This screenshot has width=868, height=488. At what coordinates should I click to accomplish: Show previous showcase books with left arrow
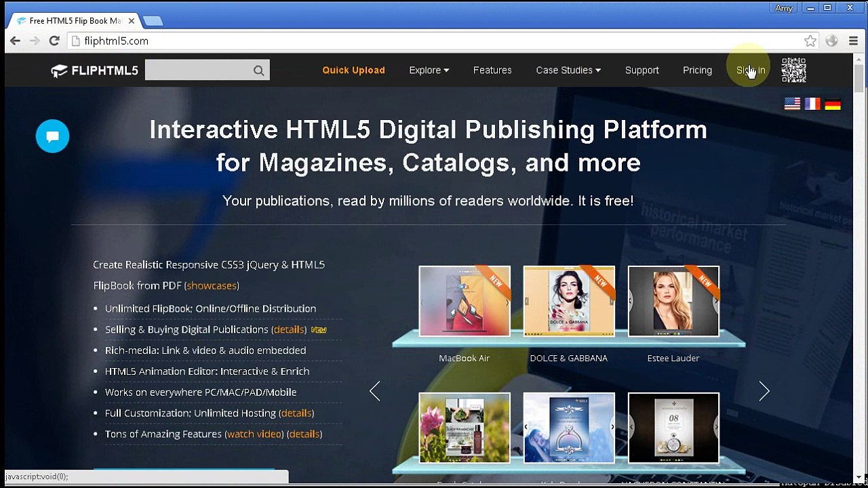374,391
